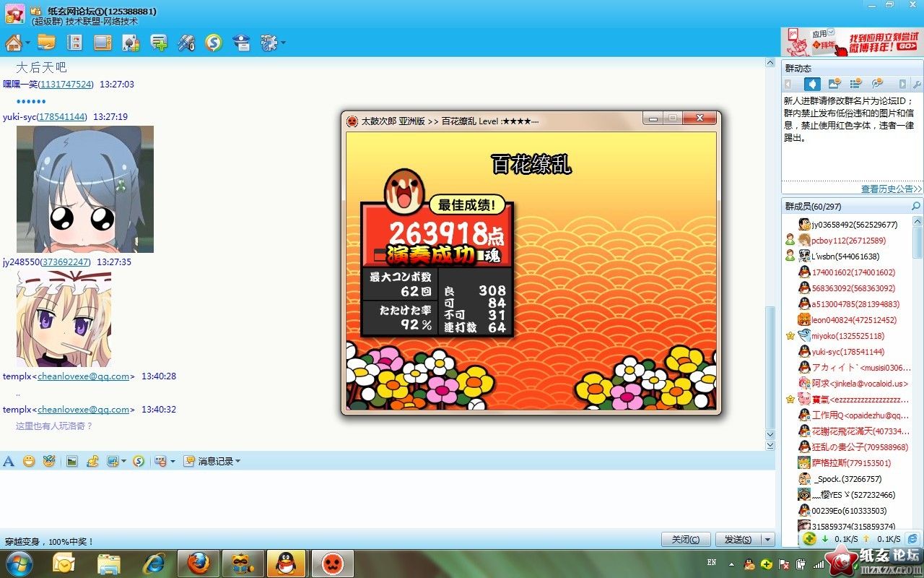Expand the 消息记录 dropdown arrow

click(237, 461)
